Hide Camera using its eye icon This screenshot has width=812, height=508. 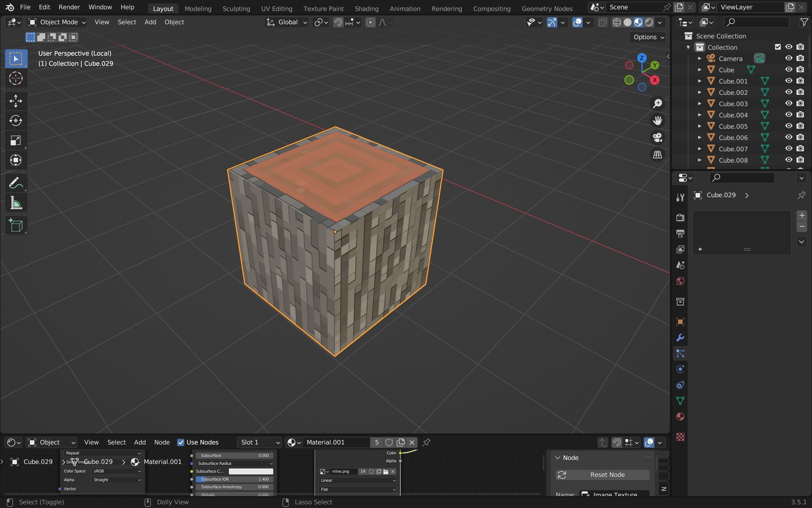(x=789, y=58)
